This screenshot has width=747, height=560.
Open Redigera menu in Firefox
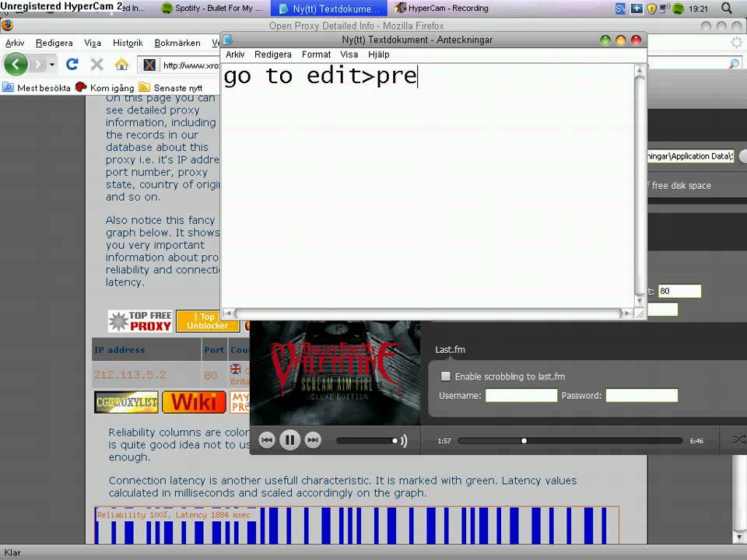pos(54,43)
